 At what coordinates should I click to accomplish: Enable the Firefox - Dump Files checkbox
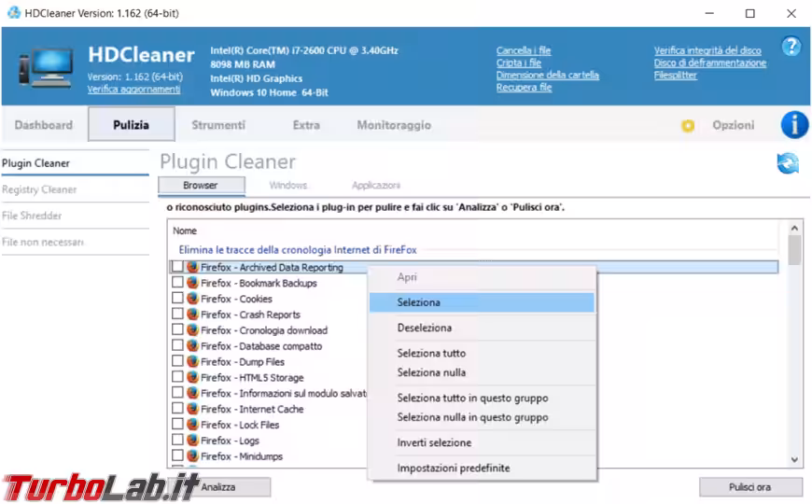(177, 360)
